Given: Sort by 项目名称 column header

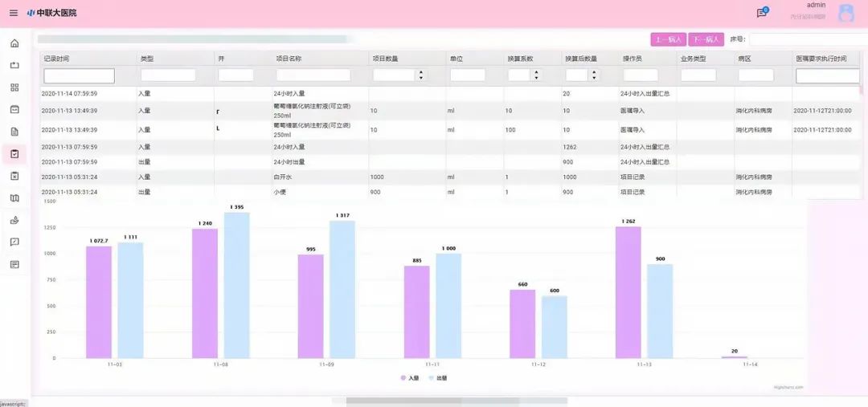Looking at the screenshot, I should pos(321,59).
